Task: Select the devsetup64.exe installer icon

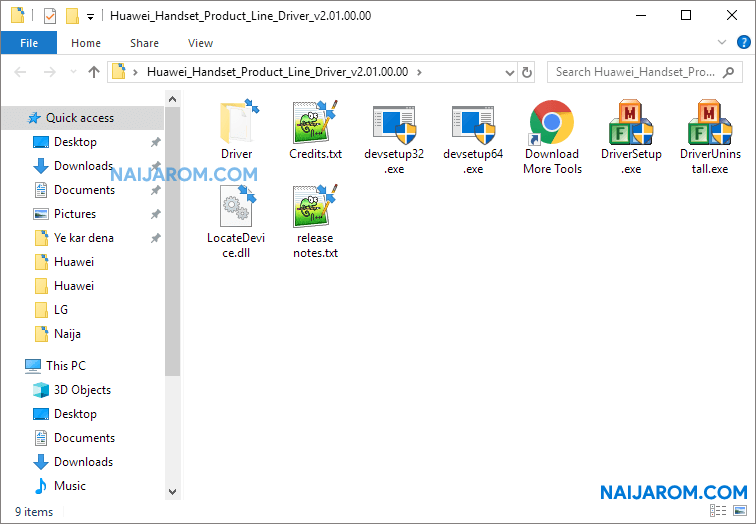Action: pos(473,124)
